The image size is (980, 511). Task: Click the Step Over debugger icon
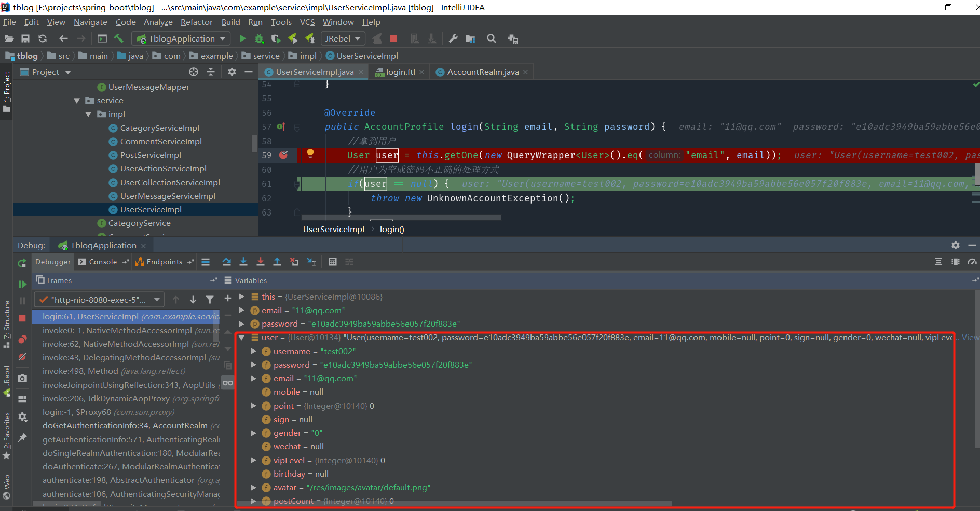[x=227, y=262]
